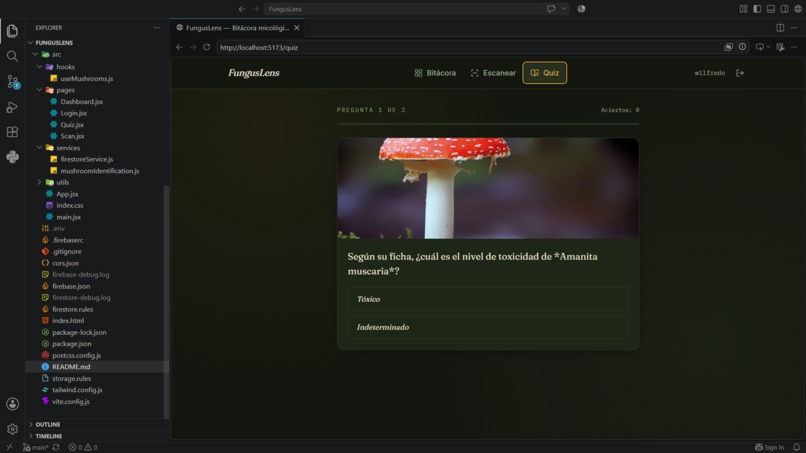Open notifications bell in status bar
806x453 pixels.
tap(796, 447)
